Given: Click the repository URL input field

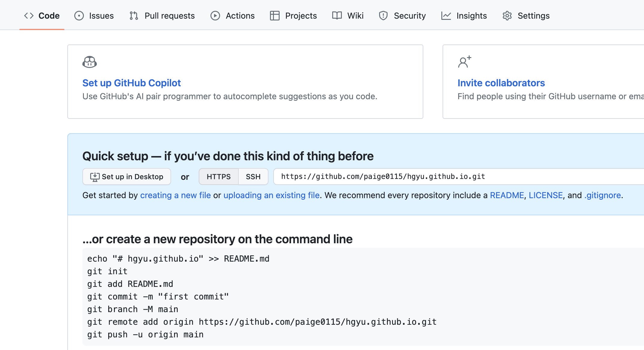Looking at the screenshot, I should point(451,177).
